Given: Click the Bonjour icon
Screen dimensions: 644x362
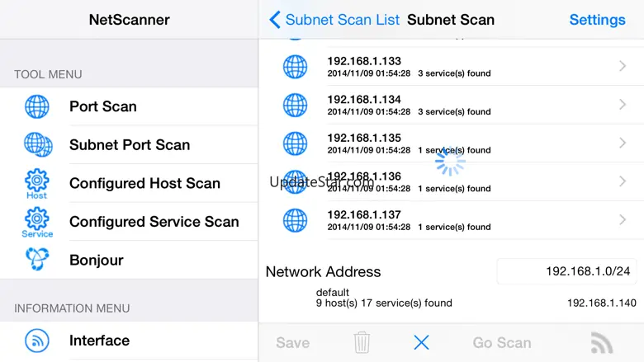Looking at the screenshot, I should [37, 259].
